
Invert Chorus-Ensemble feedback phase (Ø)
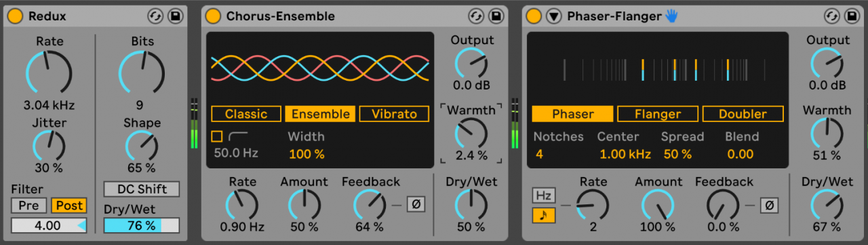coord(416,204)
